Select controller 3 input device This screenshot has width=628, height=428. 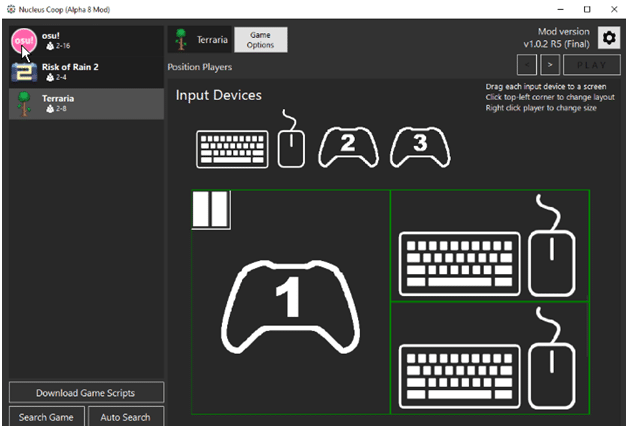(x=420, y=147)
